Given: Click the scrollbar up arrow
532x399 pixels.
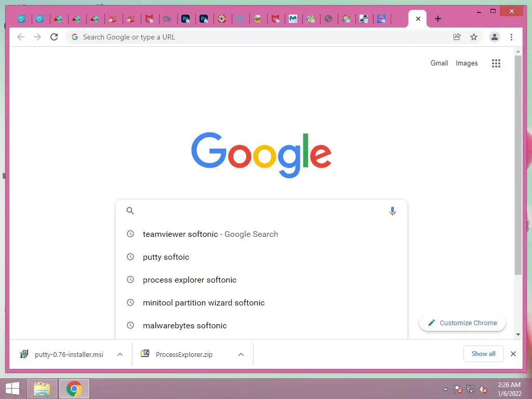Looking at the screenshot, I should pyautogui.click(x=518, y=51).
